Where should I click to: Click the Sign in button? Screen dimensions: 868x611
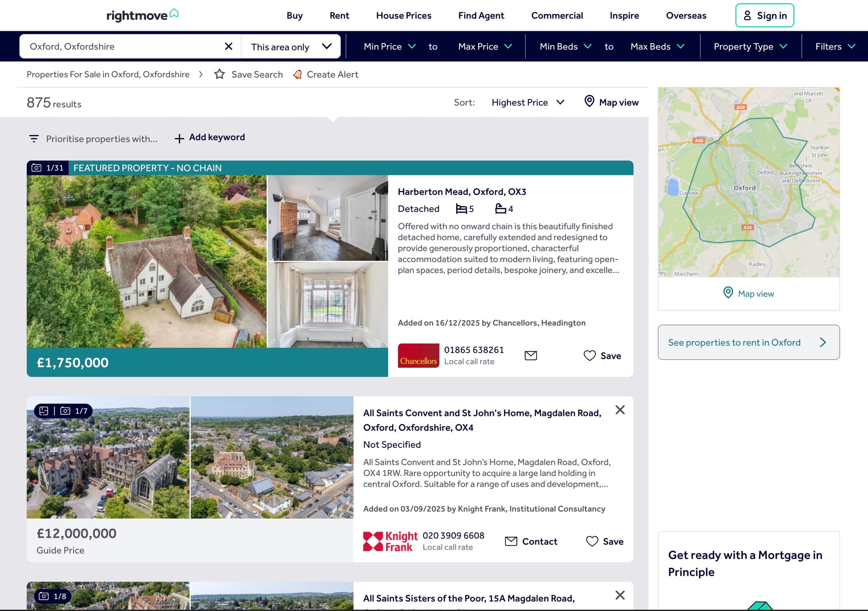click(764, 16)
